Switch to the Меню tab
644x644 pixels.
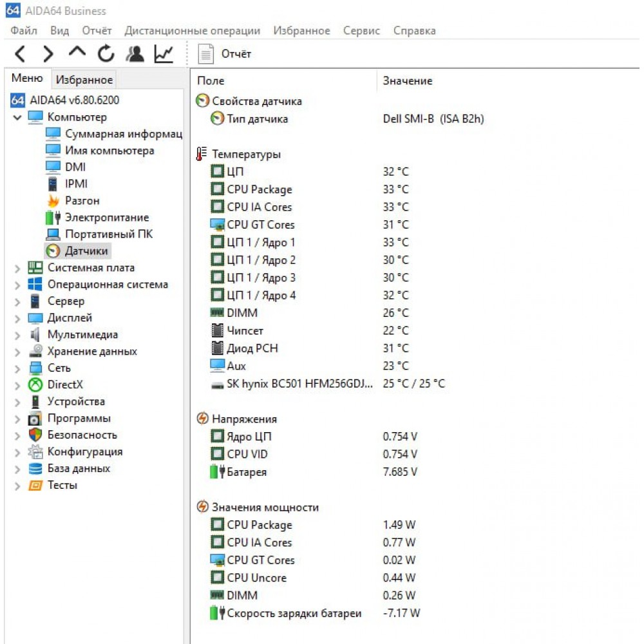[x=27, y=78]
